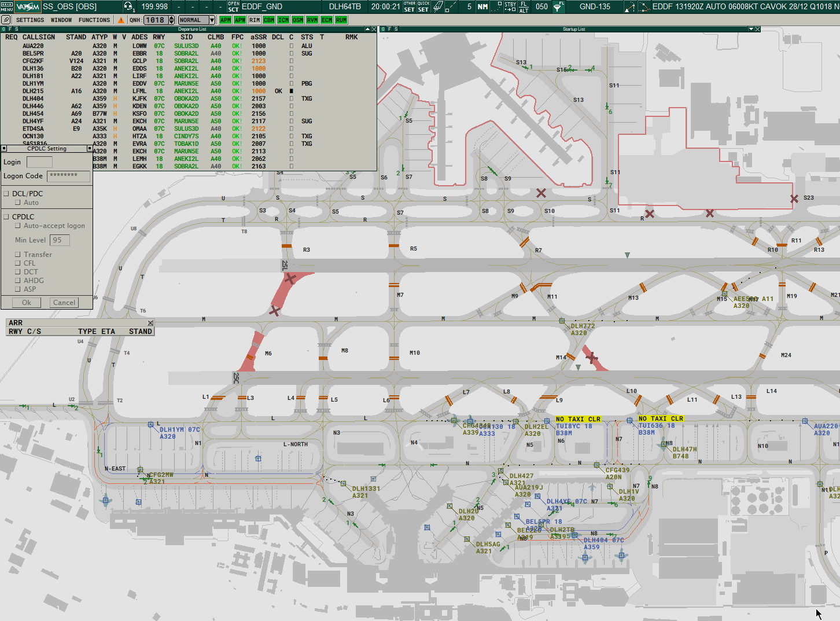840x621 pixels.
Task: Click the orange warning triangle icon
Action: 121,20
